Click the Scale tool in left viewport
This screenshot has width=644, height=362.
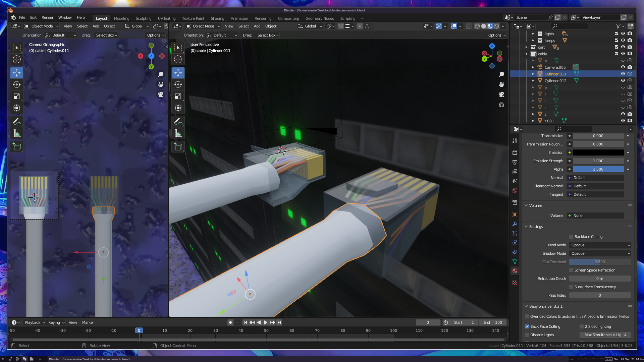(17, 97)
